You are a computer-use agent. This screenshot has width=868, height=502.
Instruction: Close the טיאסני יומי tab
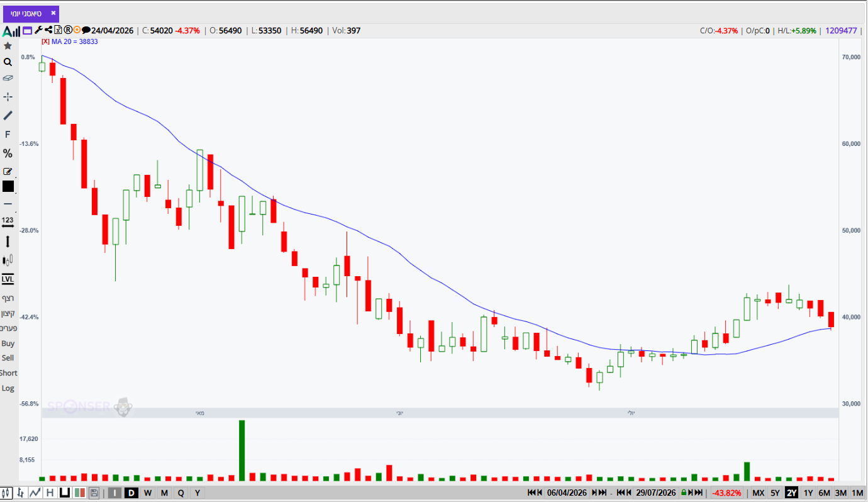click(53, 13)
